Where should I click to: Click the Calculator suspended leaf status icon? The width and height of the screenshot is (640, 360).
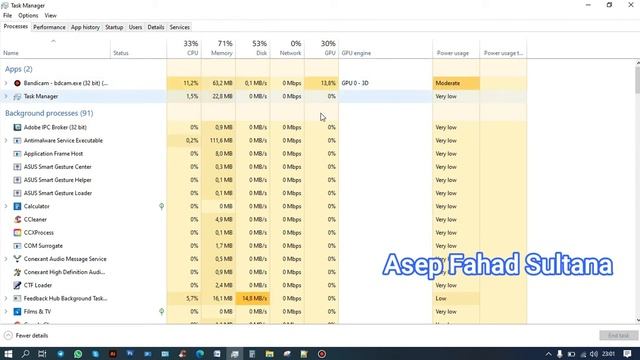pyautogui.click(x=162, y=206)
